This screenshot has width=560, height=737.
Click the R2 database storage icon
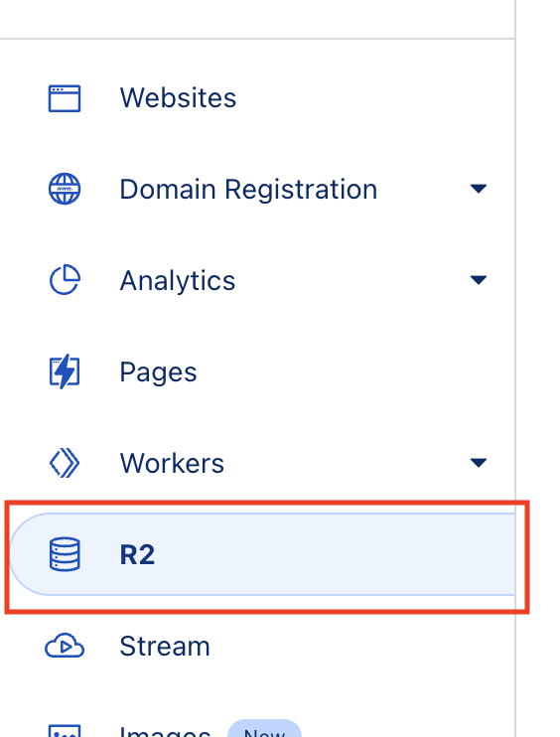(x=65, y=554)
